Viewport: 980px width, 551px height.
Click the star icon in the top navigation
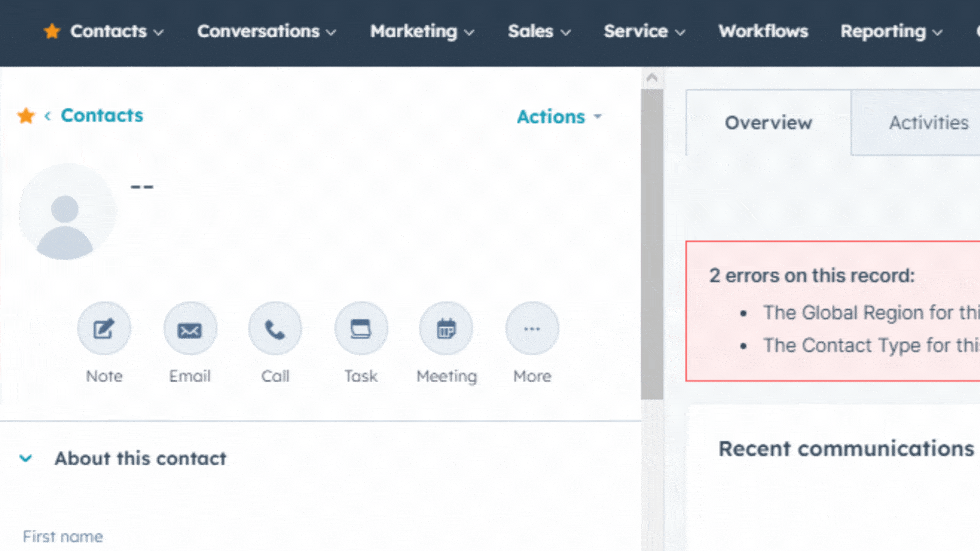coord(52,31)
